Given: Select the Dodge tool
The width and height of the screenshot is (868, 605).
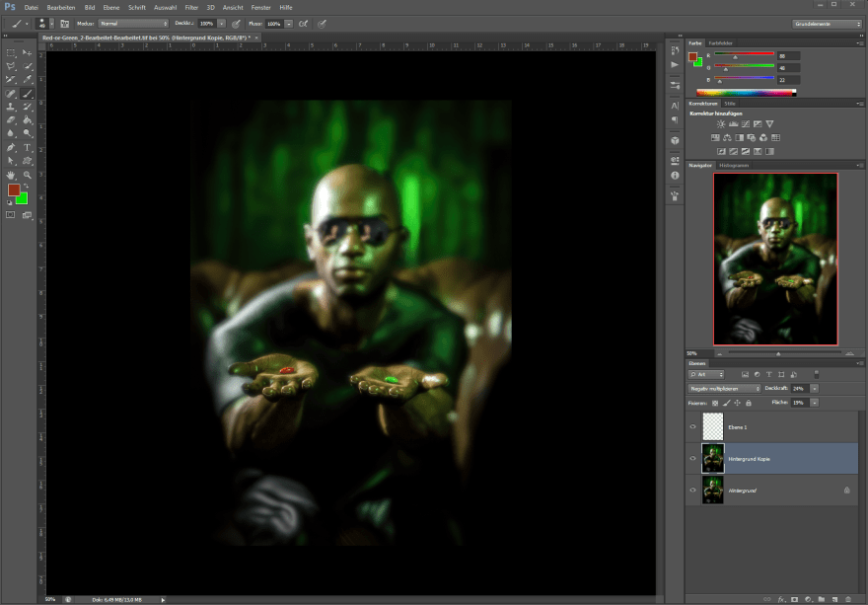Looking at the screenshot, I should coord(28,133).
